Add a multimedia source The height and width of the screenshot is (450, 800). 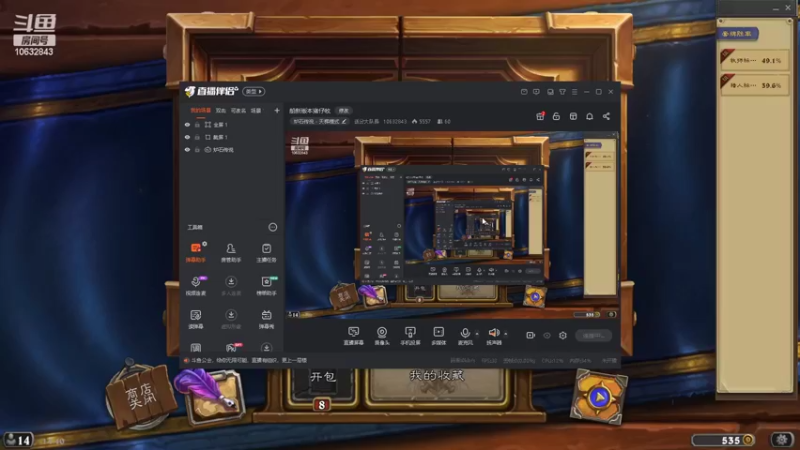[439, 336]
